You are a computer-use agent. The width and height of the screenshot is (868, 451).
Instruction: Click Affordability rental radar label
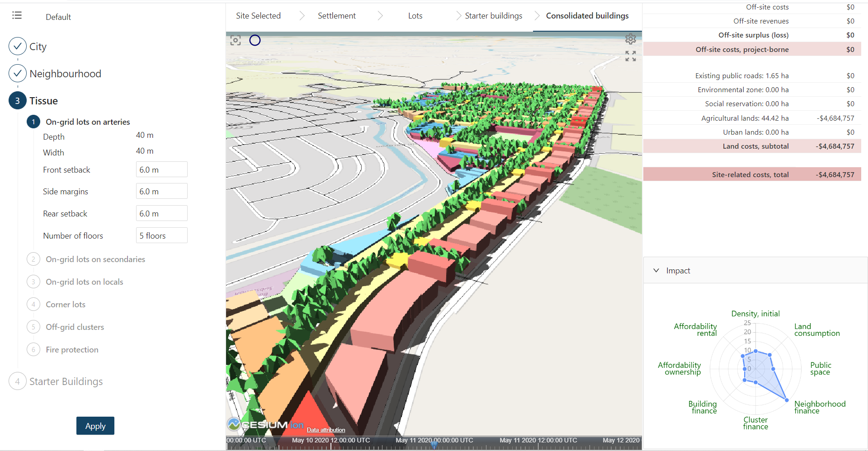point(695,330)
